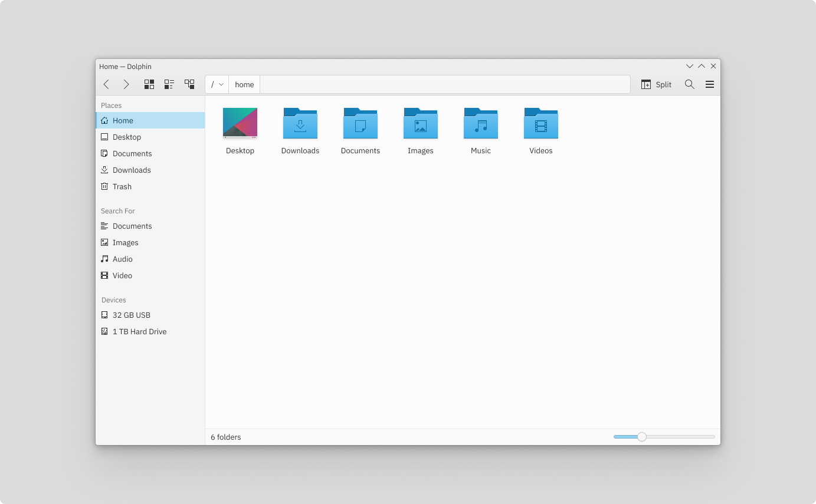Screen dimensions: 816x504
Task: Open the Trash in the sidebar
Action: (x=123, y=186)
